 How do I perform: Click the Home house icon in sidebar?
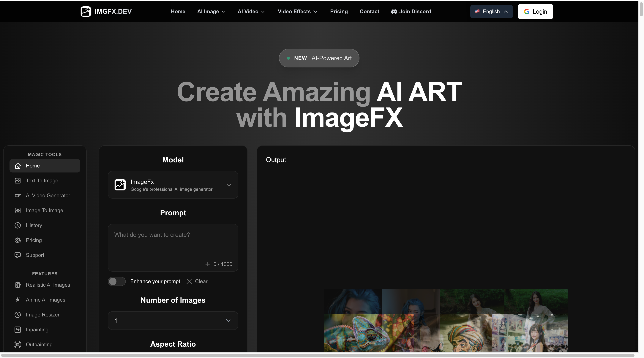click(x=18, y=166)
